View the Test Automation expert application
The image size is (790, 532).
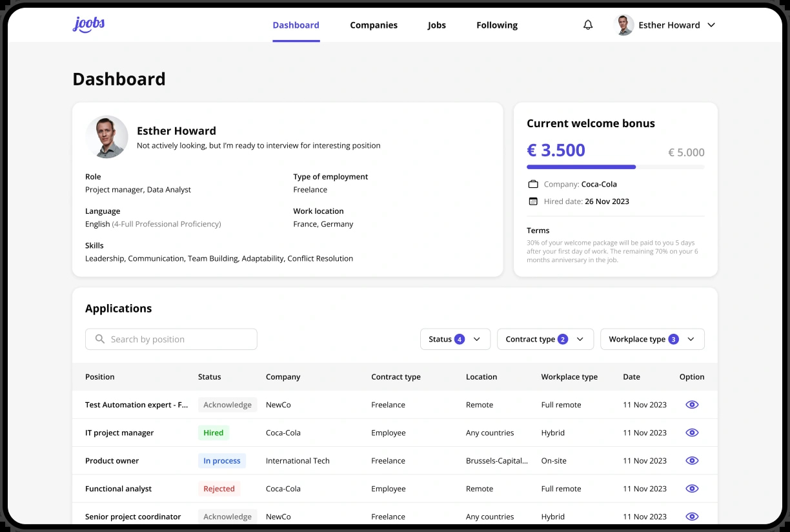coord(692,405)
